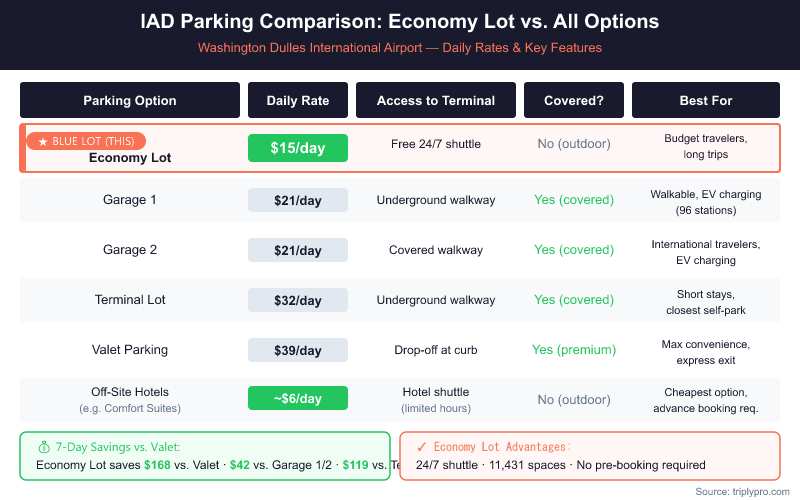Click the checkmark icon beside Economy Lot Advantages
The image size is (800, 500).
click(422, 447)
